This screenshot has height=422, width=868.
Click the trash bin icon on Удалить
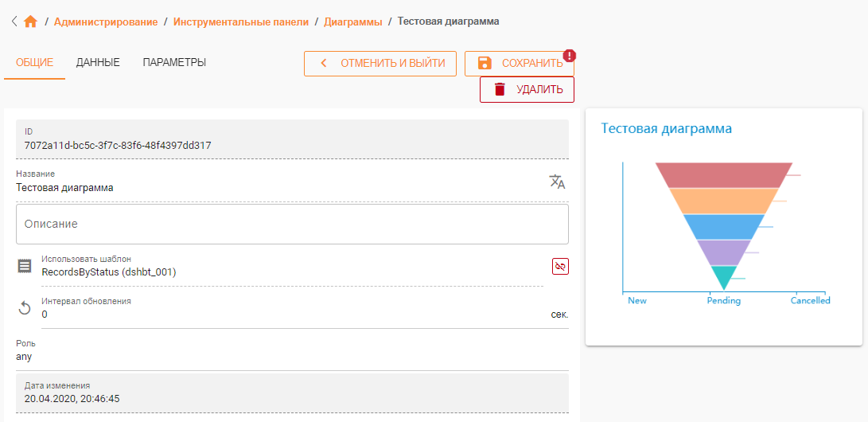500,89
